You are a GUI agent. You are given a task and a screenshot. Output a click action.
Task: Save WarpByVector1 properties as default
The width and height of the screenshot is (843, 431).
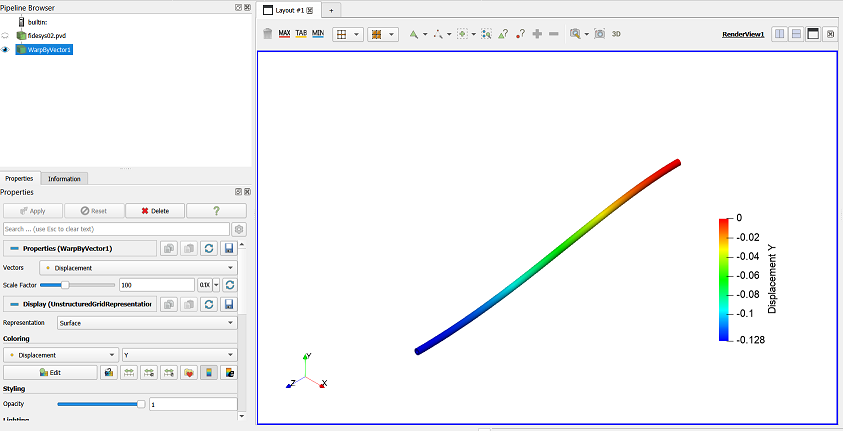(229, 248)
